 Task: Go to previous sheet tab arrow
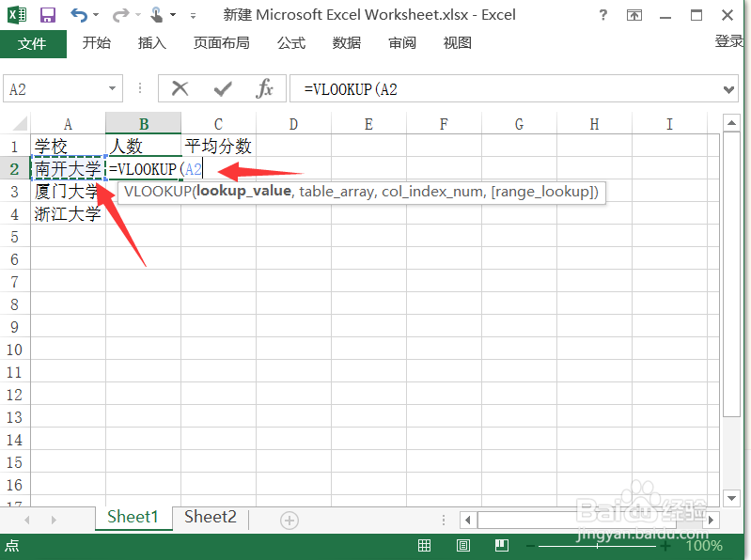27,520
